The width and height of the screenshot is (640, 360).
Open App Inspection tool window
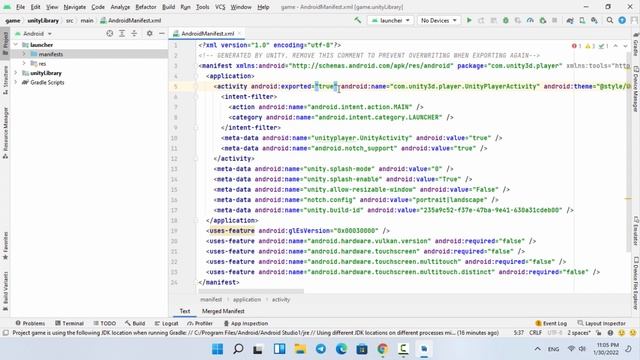[246, 323]
